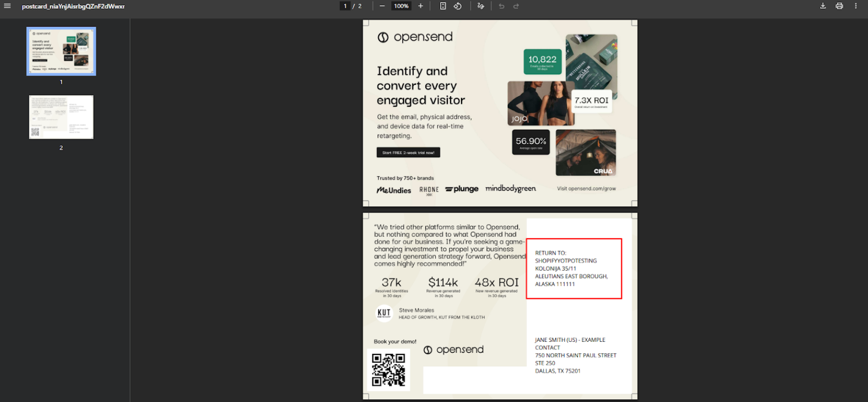Click the RETURN TO: address line
The height and width of the screenshot is (402, 868).
(551, 253)
